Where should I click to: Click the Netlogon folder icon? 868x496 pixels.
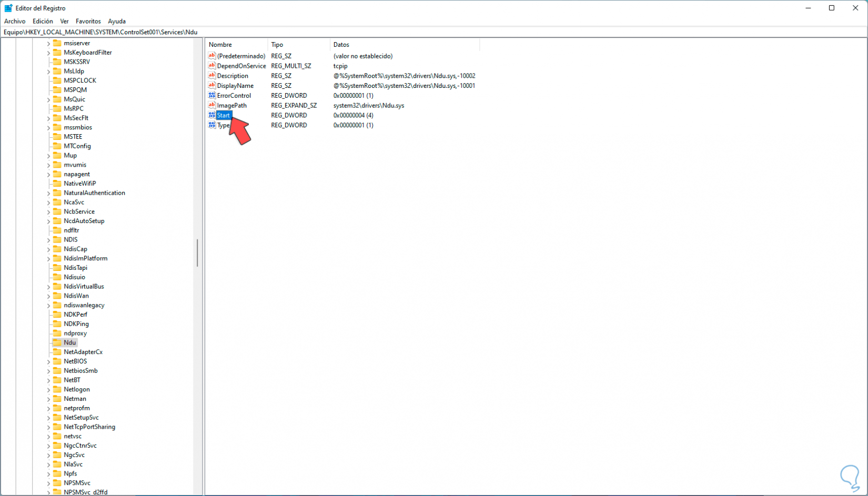tap(57, 389)
